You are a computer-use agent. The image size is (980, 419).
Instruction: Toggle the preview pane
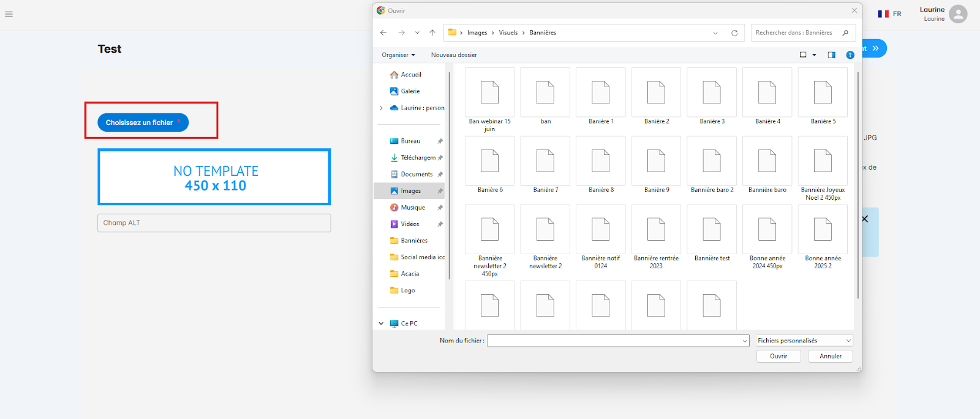(832, 55)
